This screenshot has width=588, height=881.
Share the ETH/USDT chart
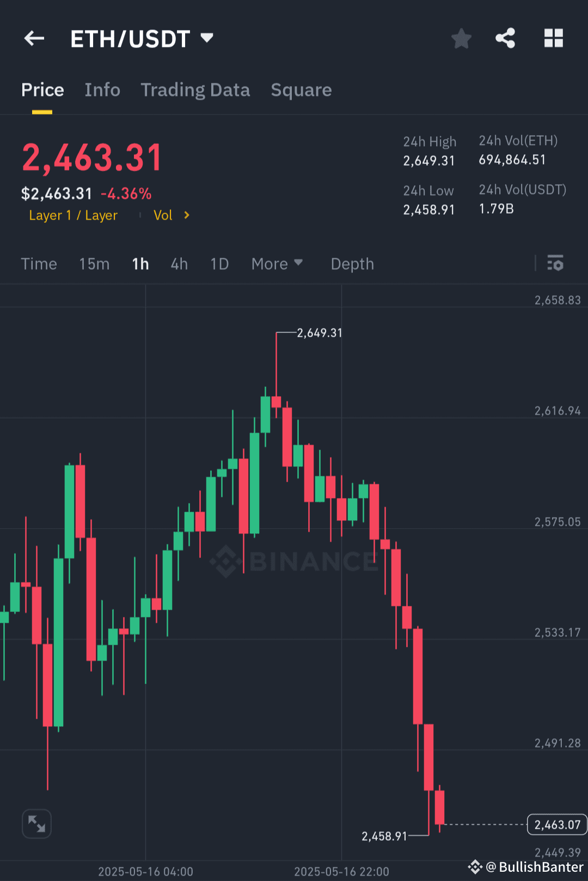pyautogui.click(x=505, y=38)
